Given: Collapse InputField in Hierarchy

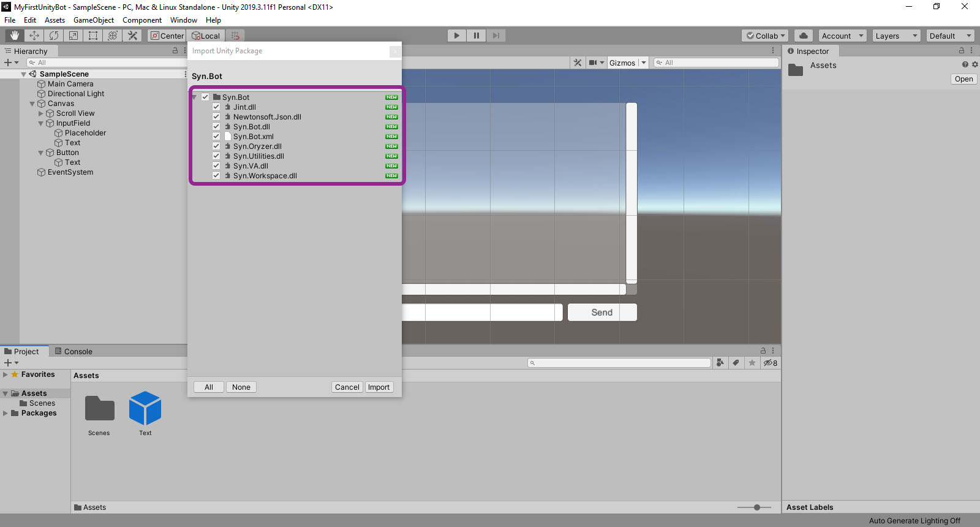Looking at the screenshot, I should point(41,123).
